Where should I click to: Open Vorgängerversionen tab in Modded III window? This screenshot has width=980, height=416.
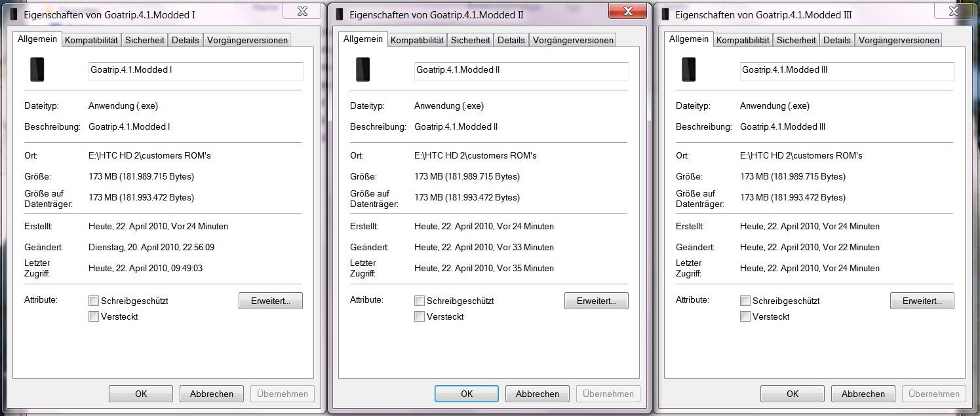tap(899, 40)
